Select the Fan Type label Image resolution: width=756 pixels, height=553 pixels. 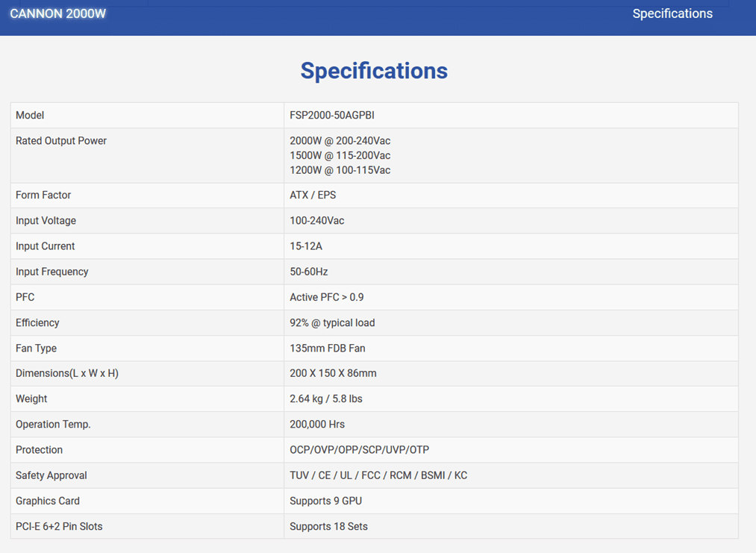(x=36, y=348)
